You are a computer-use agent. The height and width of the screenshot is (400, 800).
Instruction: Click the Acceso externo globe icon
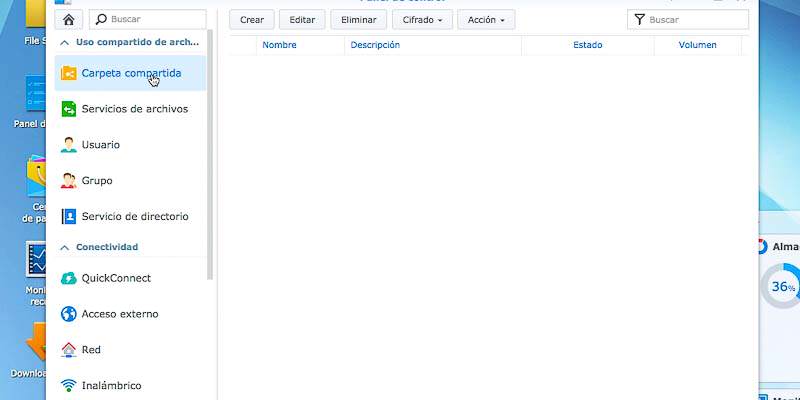(x=68, y=314)
